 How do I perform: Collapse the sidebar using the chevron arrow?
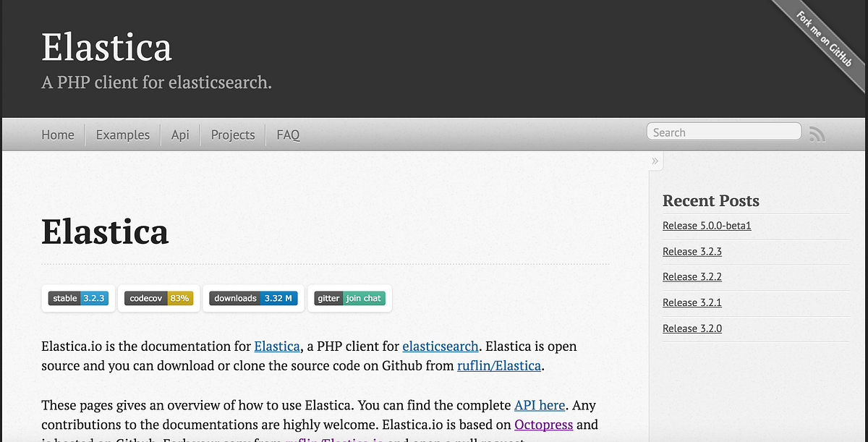tap(655, 160)
